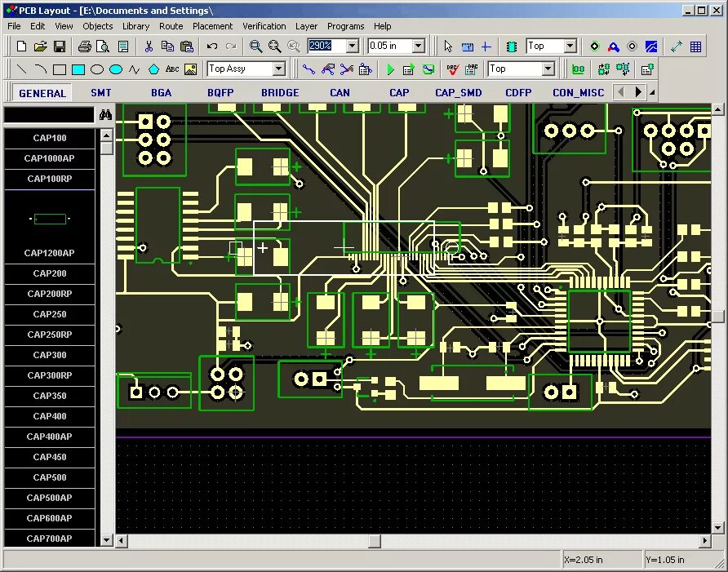Image resolution: width=728 pixels, height=572 pixels.
Task: Set origin with blue cross tool
Action: [486, 46]
